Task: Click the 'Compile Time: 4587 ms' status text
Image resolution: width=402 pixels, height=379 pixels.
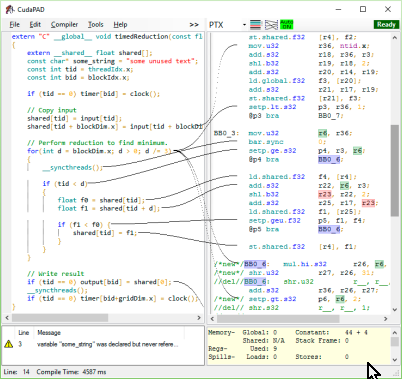Action: 71,372
